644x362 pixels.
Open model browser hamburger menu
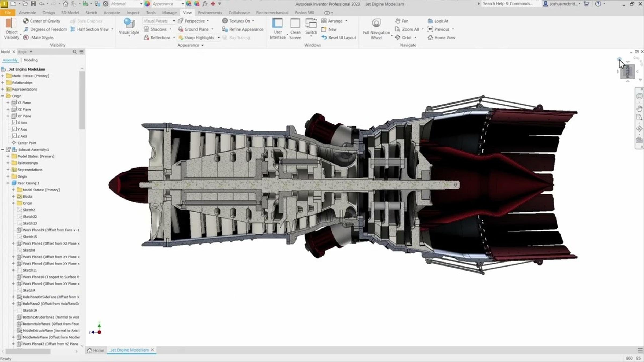[82, 52]
